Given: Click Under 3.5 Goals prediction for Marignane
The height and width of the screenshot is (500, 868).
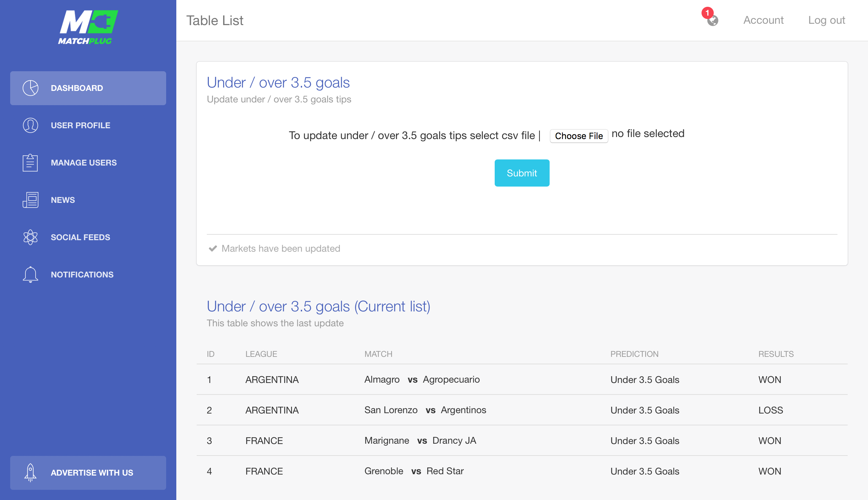Looking at the screenshot, I should point(645,441).
